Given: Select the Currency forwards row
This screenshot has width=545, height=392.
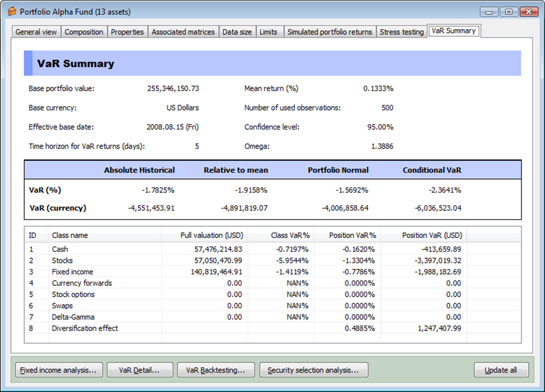Looking at the screenshot, I should (273, 283).
